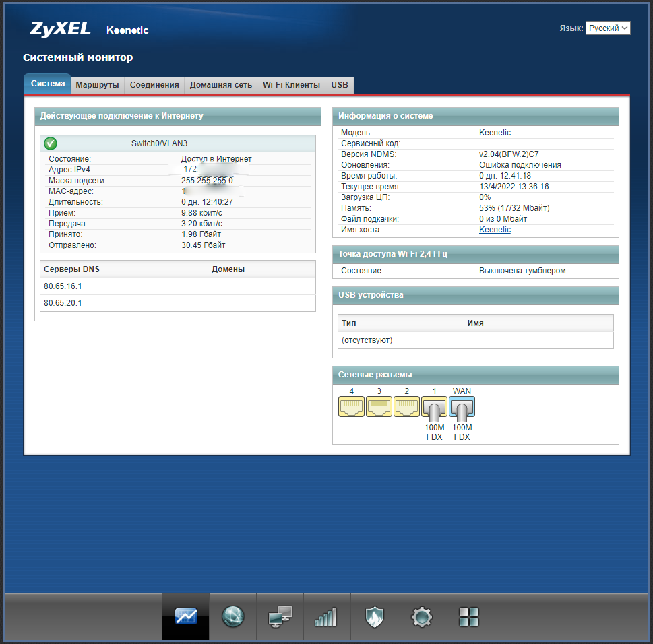Click DNS server 80.65.16.1
Image resolution: width=653 pixels, height=644 pixels.
[x=63, y=286]
